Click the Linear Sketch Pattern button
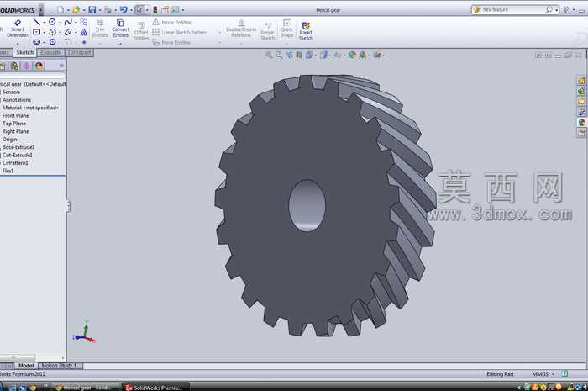This screenshot has height=391, width=588. click(180, 33)
